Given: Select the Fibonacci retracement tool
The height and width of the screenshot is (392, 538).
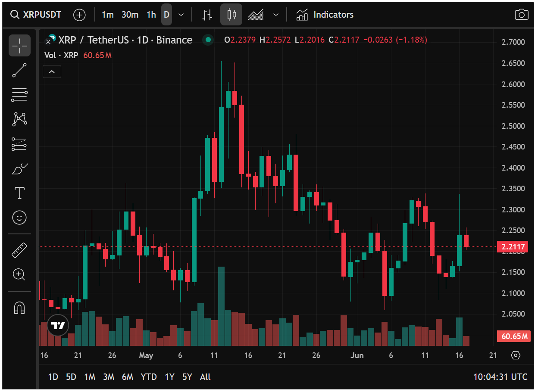Looking at the screenshot, I should click(x=19, y=95).
